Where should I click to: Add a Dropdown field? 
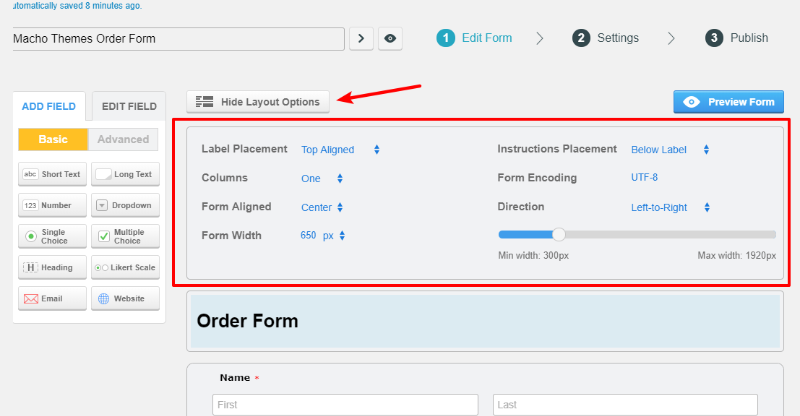[125, 205]
